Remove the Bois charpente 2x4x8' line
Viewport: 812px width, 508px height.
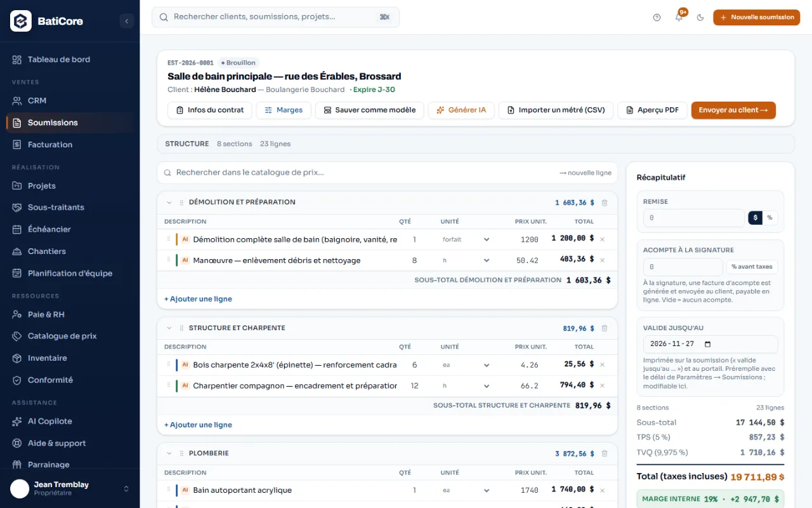click(602, 365)
